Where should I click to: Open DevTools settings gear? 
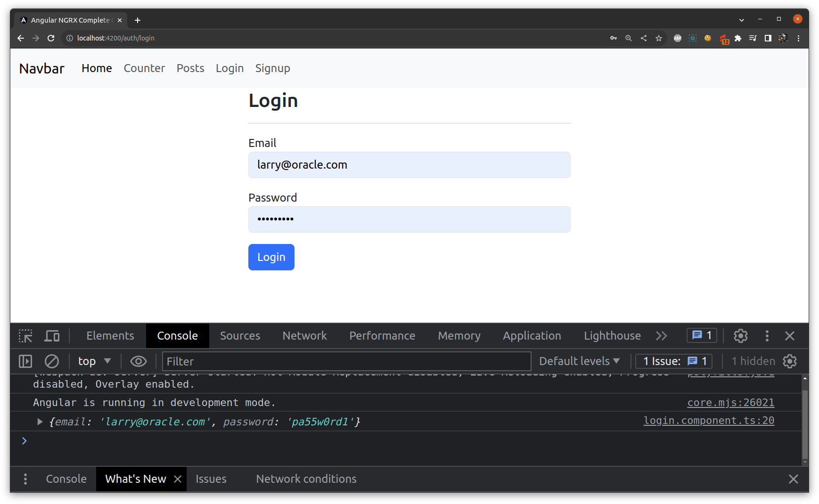click(x=740, y=335)
